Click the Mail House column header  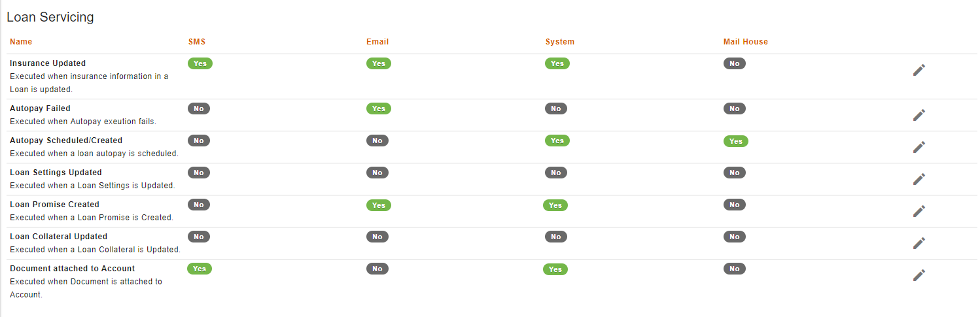point(746,42)
